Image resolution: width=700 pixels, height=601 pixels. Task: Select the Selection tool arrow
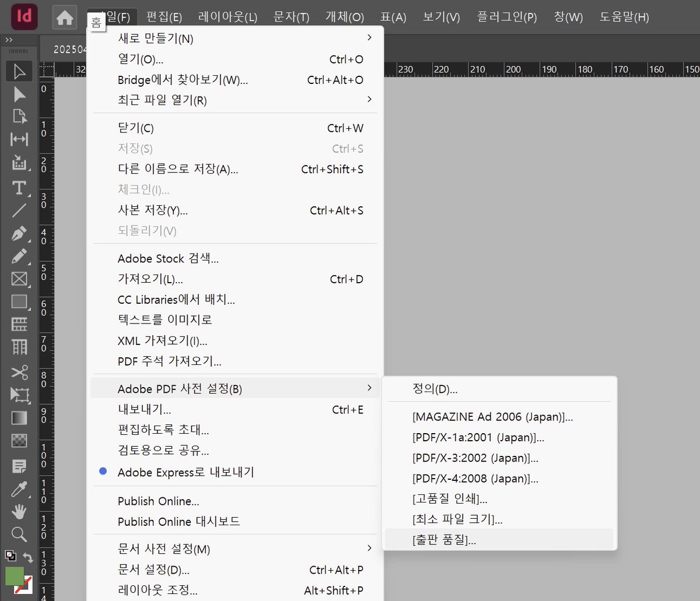(19, 72)
